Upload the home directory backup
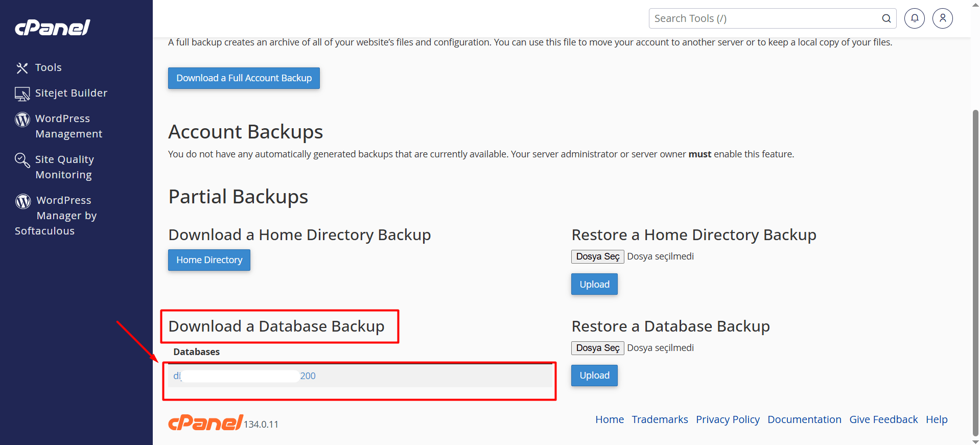Viewport: 980px width, 445px height. tap(594, 284)
